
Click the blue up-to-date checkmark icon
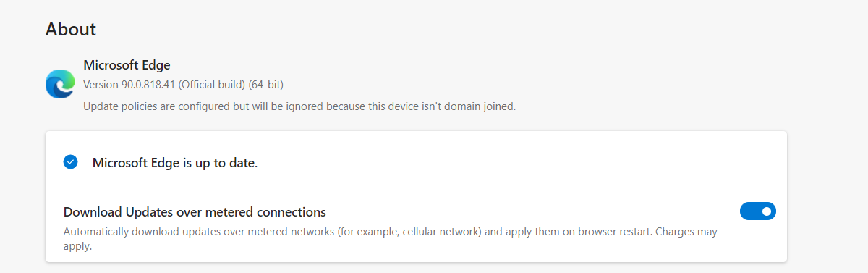70,162
